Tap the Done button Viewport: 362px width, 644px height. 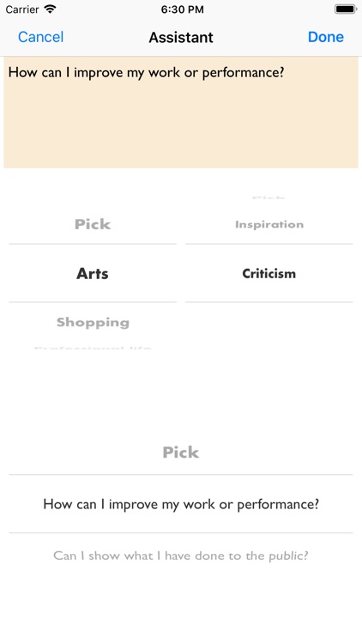pos(326,37)
